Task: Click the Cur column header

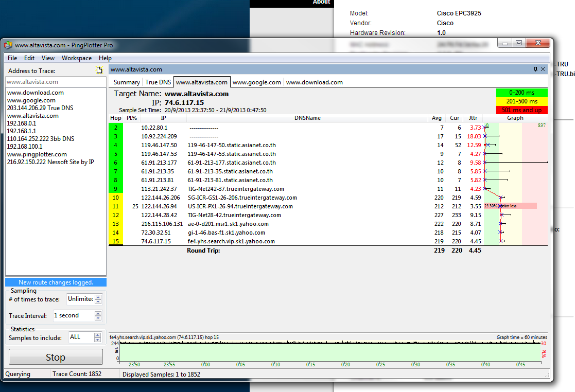Action: pyautogui.click(x=455, y=118)
